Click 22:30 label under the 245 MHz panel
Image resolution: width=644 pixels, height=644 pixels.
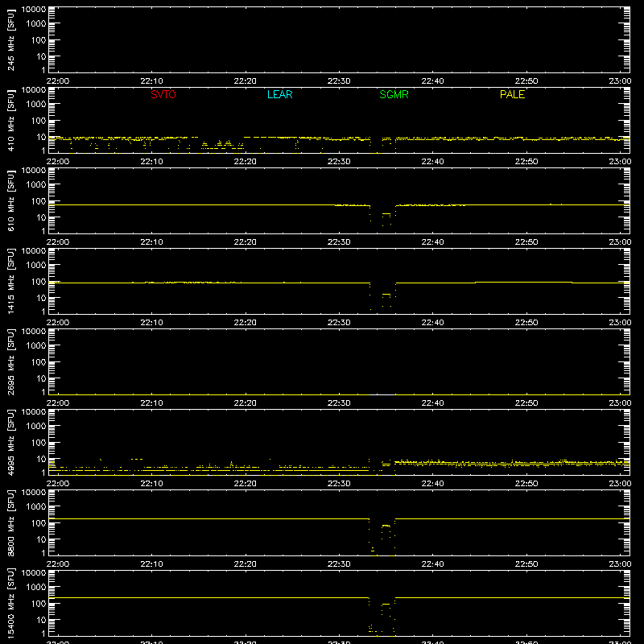click(339, 81)
